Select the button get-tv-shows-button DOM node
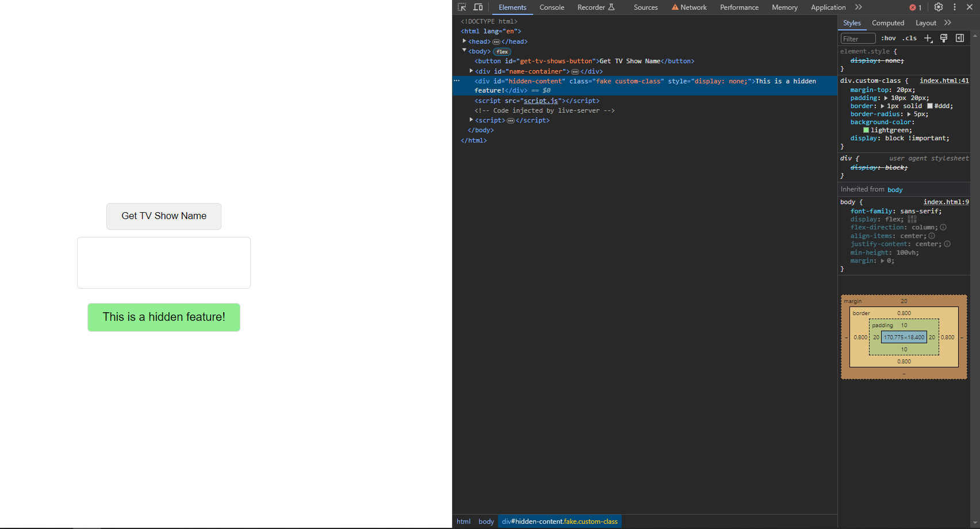Screen dimensions: 980x529 point(584,62)
